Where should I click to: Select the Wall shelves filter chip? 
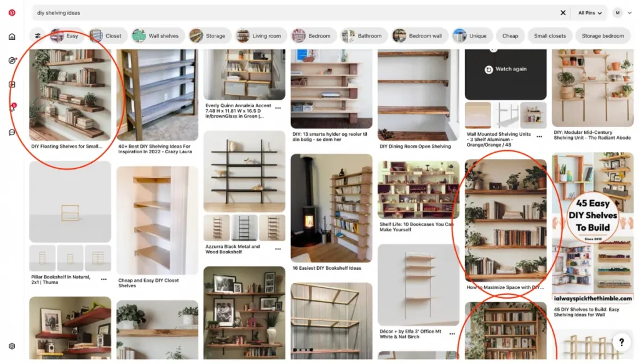coord(157,36)
